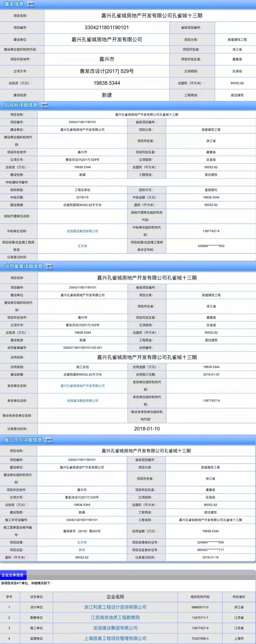Open 龙信建设集团有限公司 link in 中标单位名称 row

click(82, 231)
